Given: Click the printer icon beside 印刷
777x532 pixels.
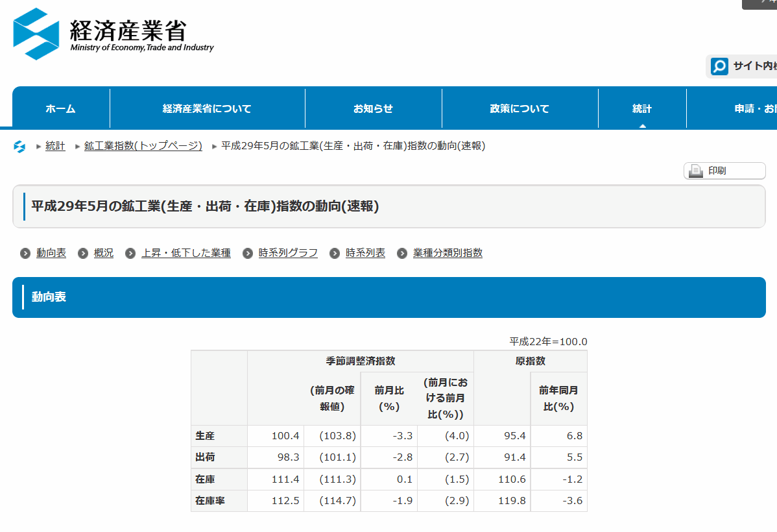Looking at the screenshot, I should coord(696,171).
